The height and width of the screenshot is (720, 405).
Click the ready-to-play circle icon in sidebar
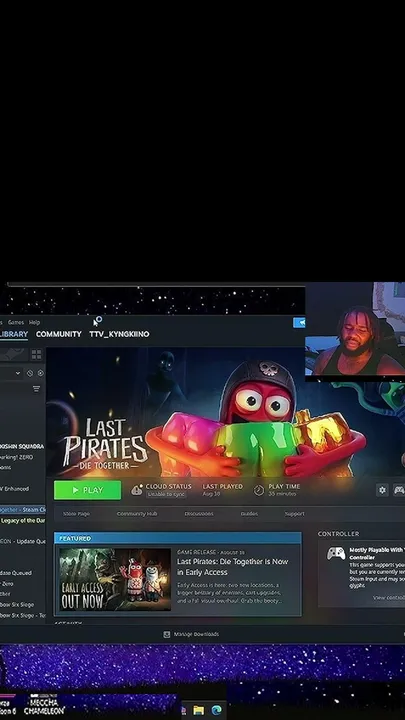(40, 373)
